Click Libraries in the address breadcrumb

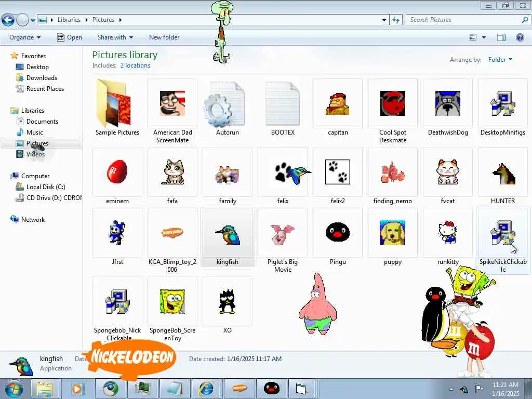pyautogui.click(x=69, y=20)
